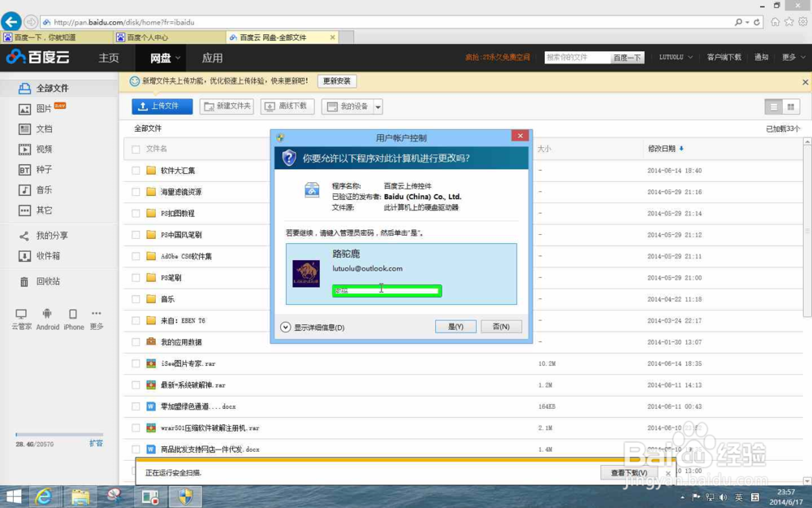Click the 离线下载 button
812x508 pixels.
[287, 106]
